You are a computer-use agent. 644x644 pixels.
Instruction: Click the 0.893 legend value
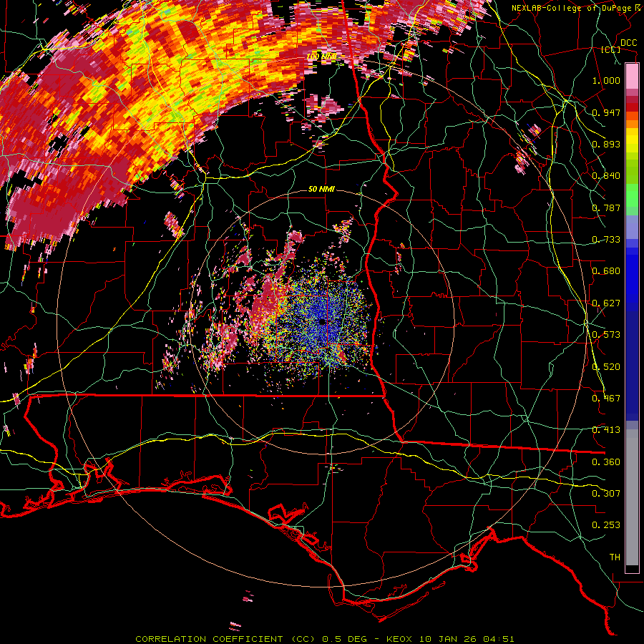tap(606, 144)
